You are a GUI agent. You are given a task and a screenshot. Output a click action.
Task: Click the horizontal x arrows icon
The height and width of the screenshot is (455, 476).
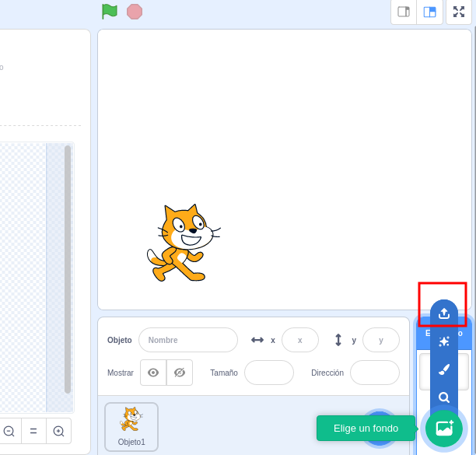257,340
